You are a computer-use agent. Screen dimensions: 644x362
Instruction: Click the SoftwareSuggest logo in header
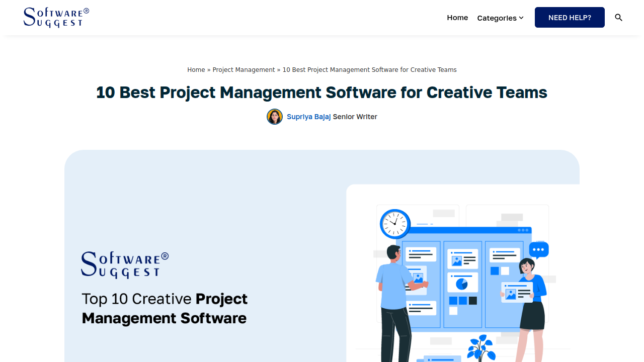click(56, 18)
